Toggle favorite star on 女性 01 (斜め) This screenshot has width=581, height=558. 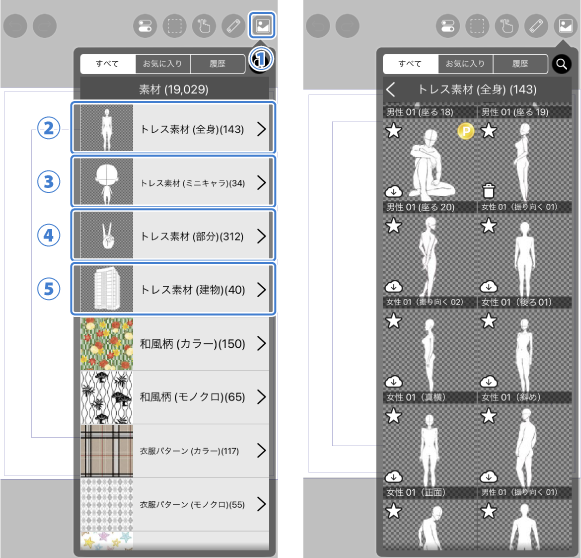[489, 321]
